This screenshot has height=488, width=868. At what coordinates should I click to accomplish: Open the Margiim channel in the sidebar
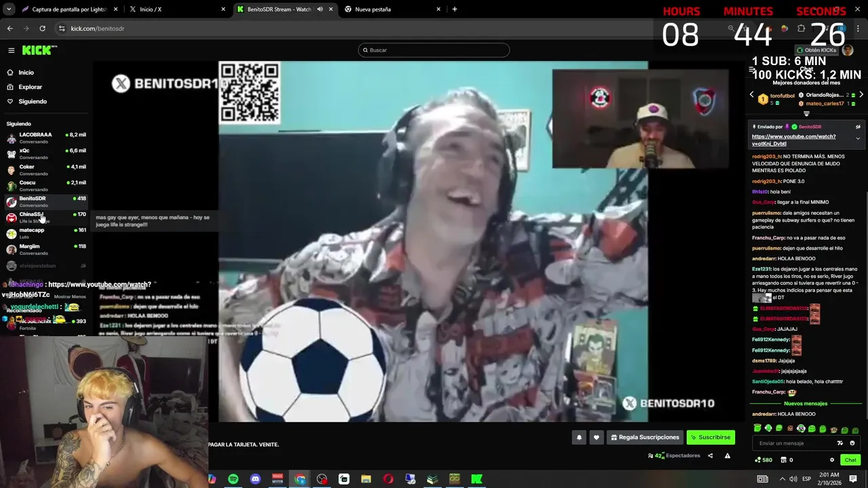pyautogui.click(x=46, y=249)
